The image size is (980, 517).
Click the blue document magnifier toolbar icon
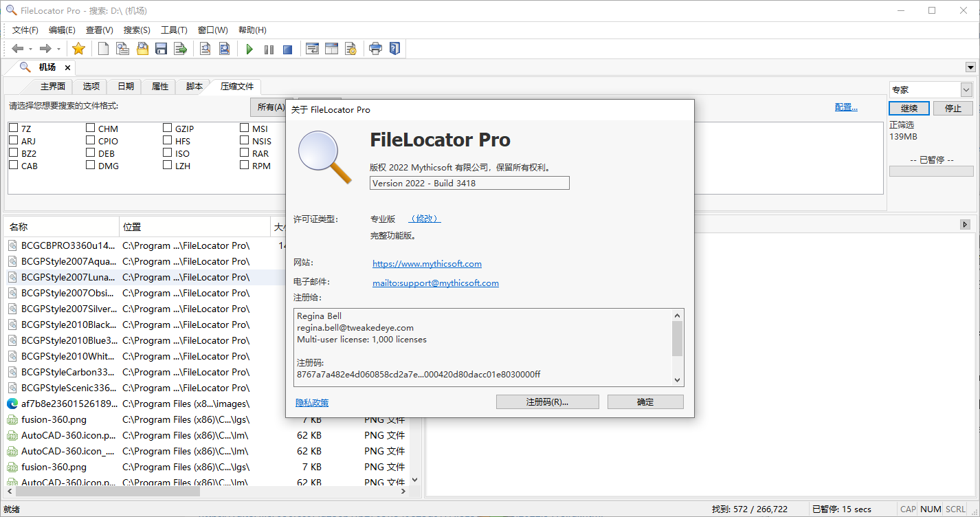pos(225,49)
